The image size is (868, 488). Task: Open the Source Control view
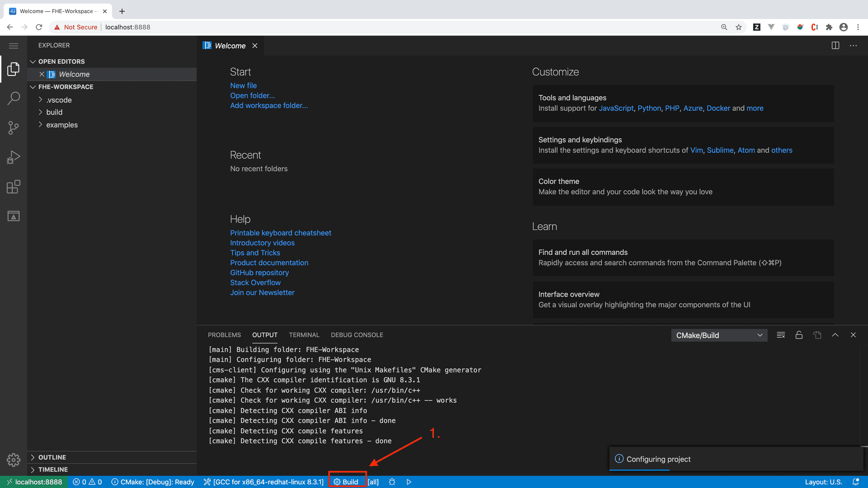pos(14,128)
